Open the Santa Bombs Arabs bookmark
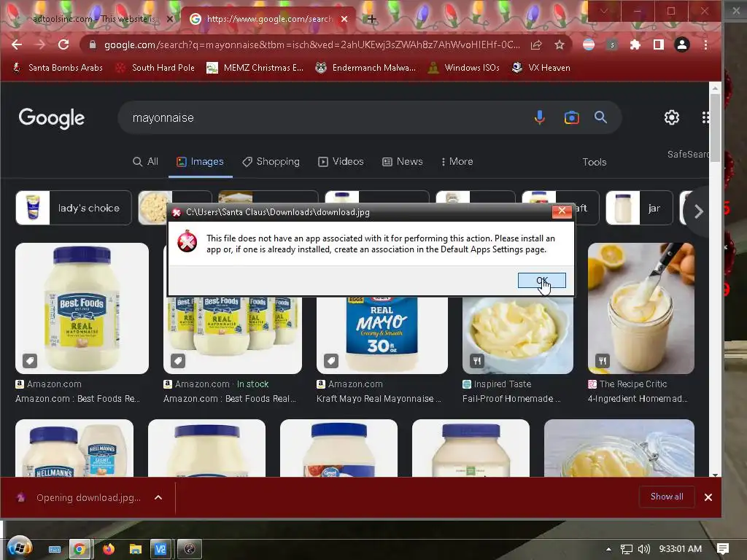747x560 pixels. [58, 68]
